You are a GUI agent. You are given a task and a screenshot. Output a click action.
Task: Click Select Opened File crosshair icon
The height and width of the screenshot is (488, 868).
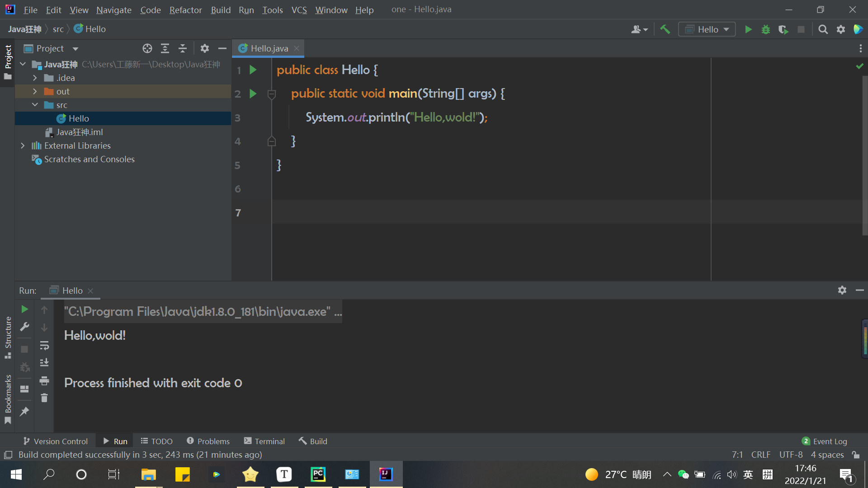click(147, 48)
